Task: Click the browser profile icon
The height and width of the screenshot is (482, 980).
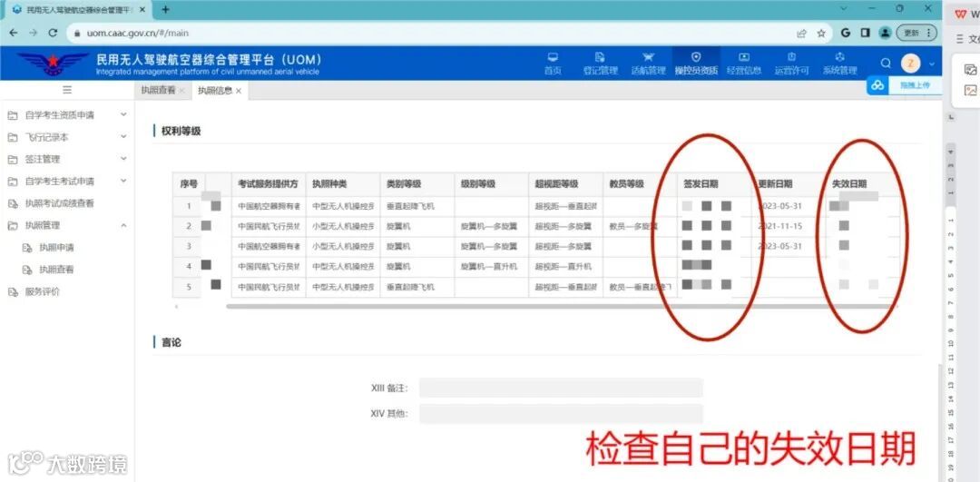Action: point(885,34)
